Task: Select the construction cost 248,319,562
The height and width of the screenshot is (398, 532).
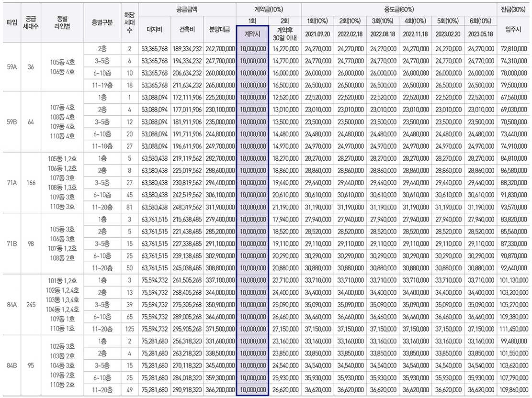Action: pos(187,207)
